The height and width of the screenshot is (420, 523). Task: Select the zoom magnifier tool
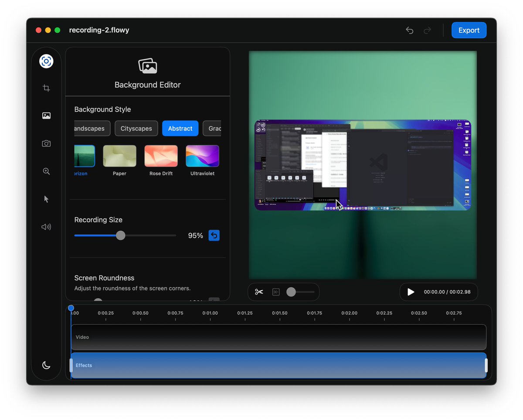click(x=46, y=171)
